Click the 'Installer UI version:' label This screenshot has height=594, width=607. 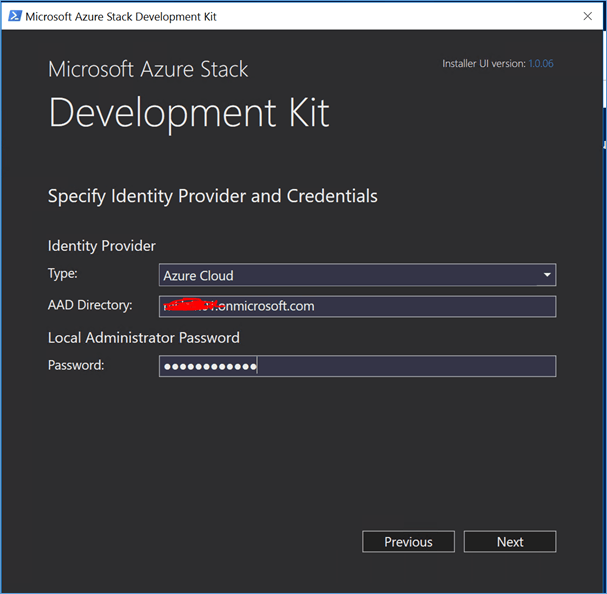(x=484, y=64)
